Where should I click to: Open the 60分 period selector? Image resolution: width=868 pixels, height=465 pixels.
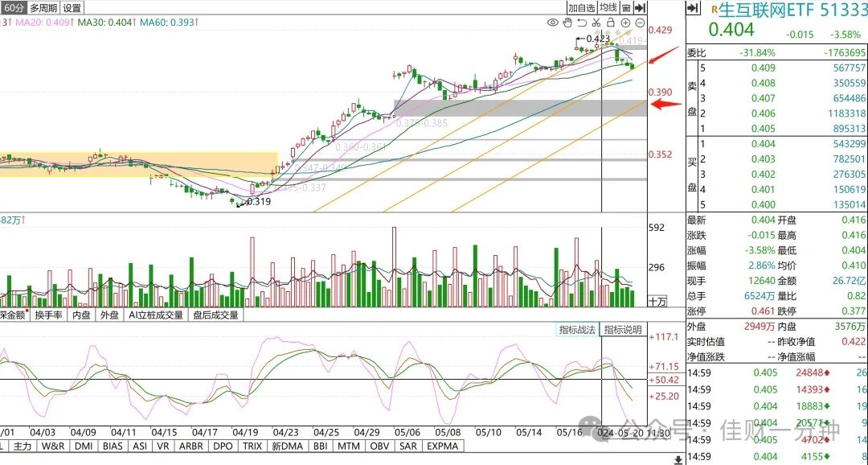[14, 8]
